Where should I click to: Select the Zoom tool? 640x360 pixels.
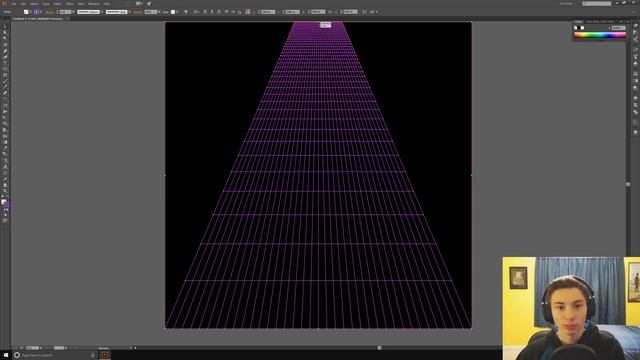pos(5,191)
